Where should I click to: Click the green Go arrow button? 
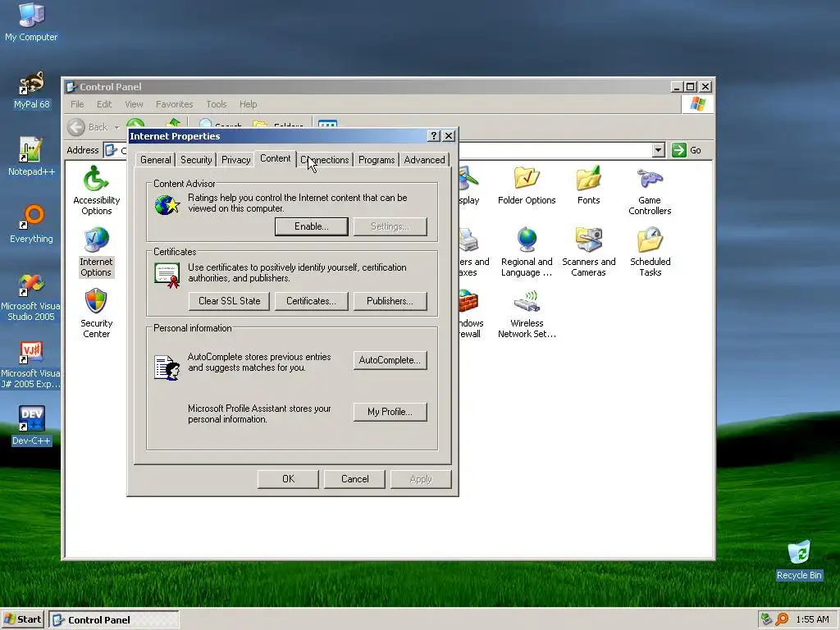click(x=678, y=150)
